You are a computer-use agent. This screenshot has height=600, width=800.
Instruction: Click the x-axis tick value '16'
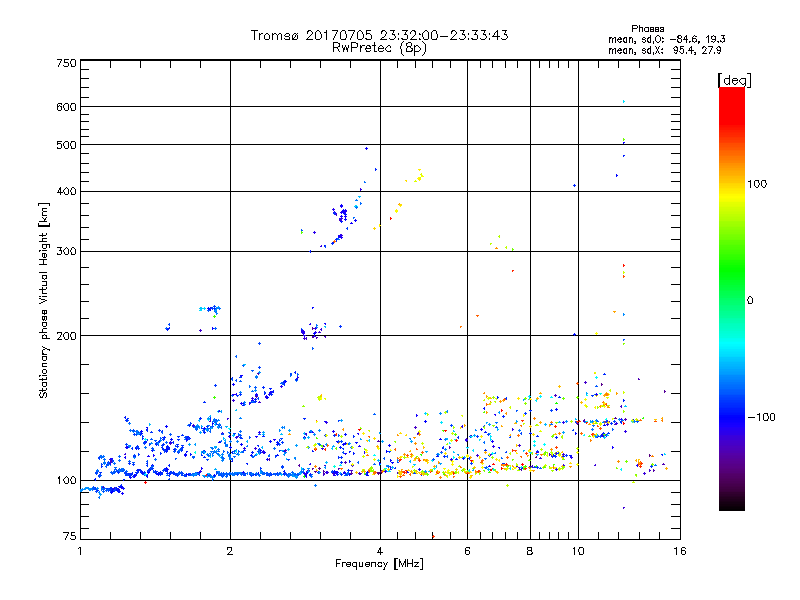680,551
